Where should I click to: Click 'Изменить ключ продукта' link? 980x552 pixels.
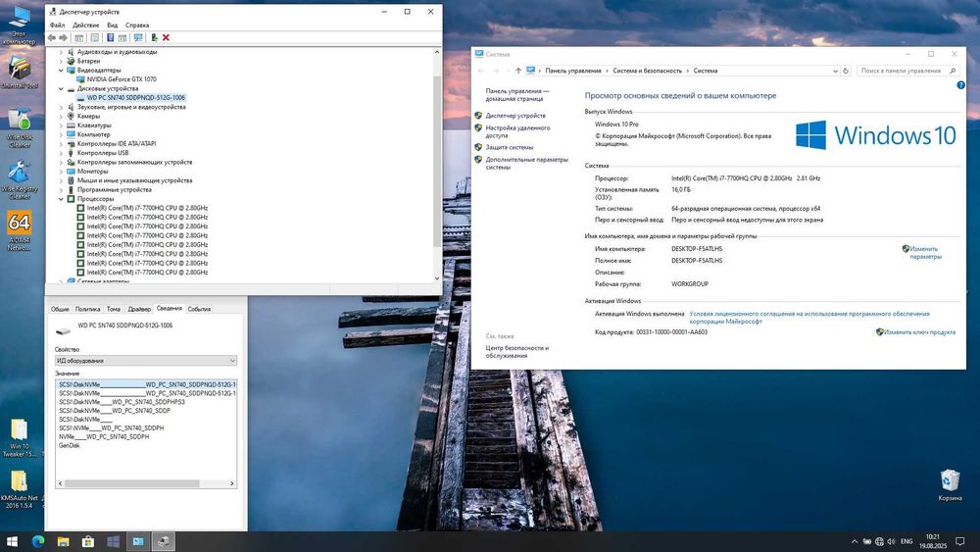point(919,332)
